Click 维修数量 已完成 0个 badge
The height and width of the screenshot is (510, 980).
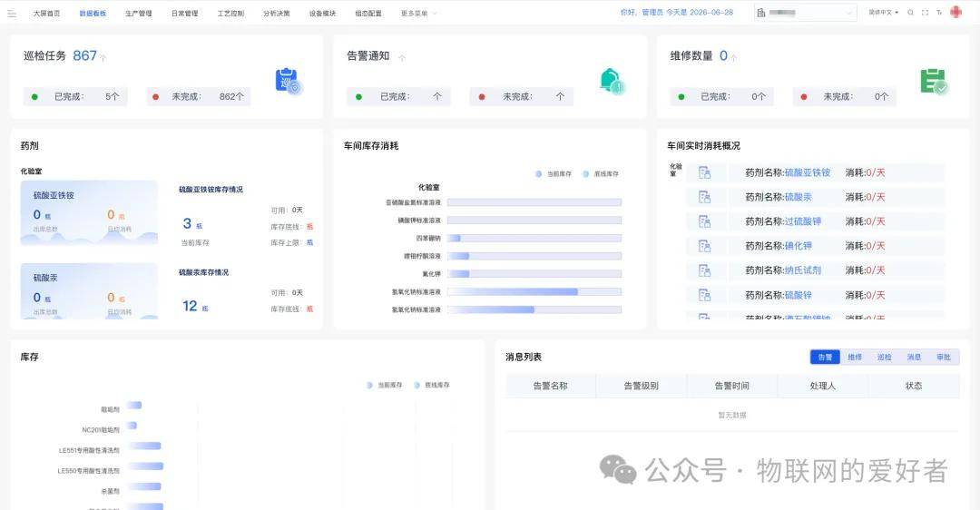[x=721, y=97]
